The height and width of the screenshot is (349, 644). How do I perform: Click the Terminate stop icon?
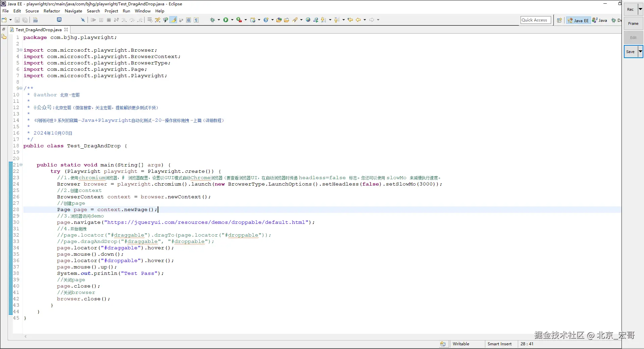click(109, 20)
